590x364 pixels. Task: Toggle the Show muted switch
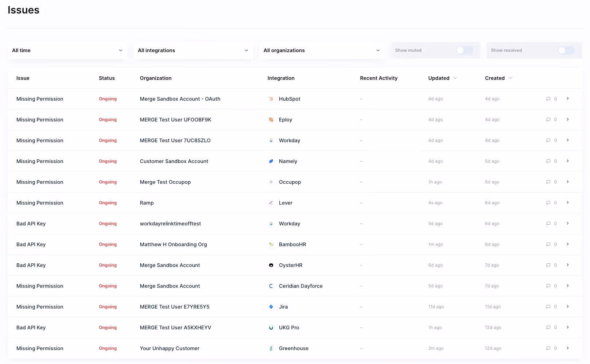464,50
